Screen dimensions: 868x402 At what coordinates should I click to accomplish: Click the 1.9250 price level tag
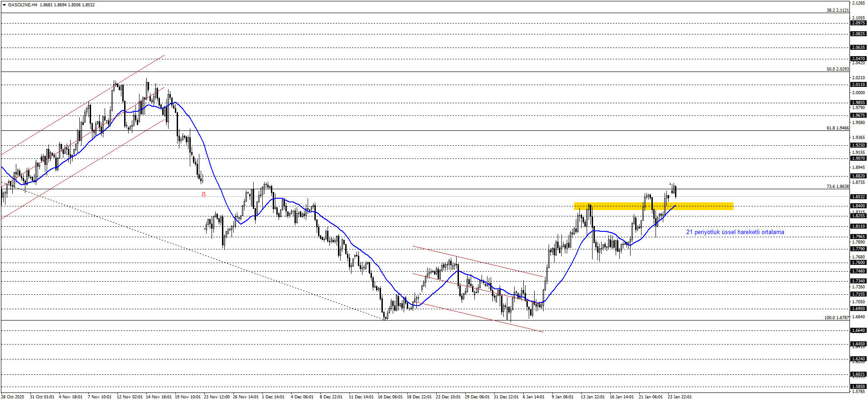pyautogui.click(x=858, y=145)
